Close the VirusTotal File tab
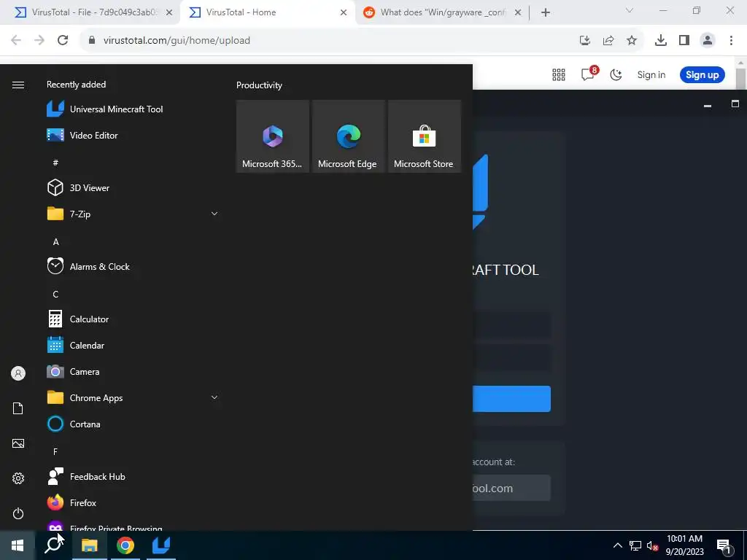Screen dimensions: 747x560 click(169, 12)
